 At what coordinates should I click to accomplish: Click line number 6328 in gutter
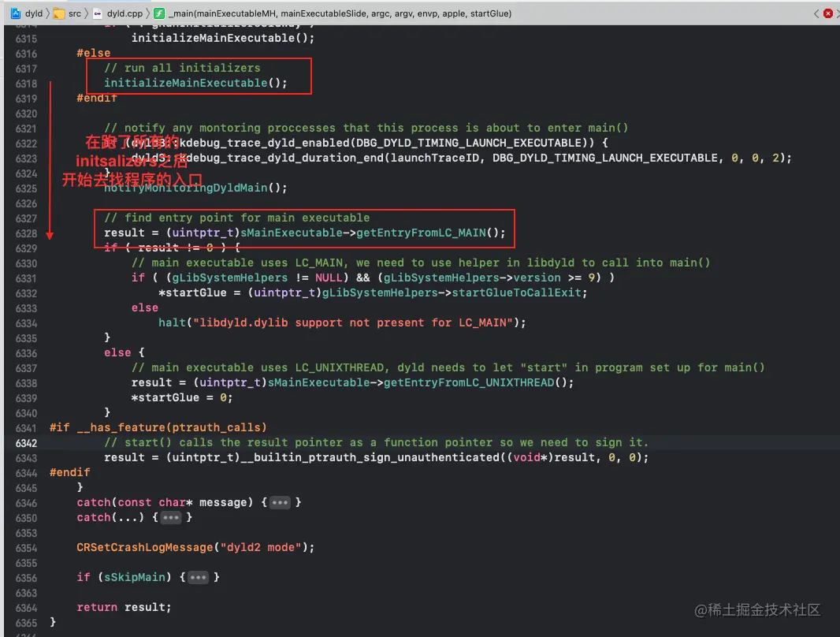click(26, 233)
